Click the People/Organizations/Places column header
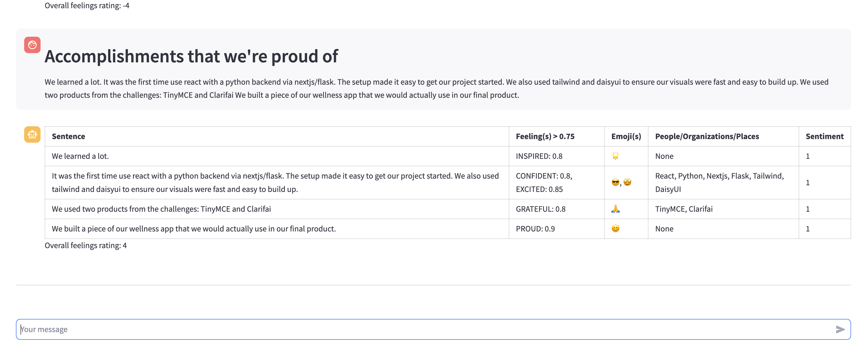Screen dimensions: 868x350 click(706, 136)
